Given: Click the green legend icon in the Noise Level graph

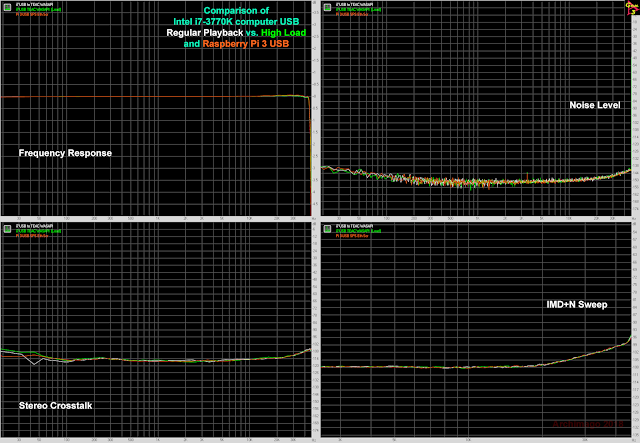Looking at the screenshot, I should point(327,7).
